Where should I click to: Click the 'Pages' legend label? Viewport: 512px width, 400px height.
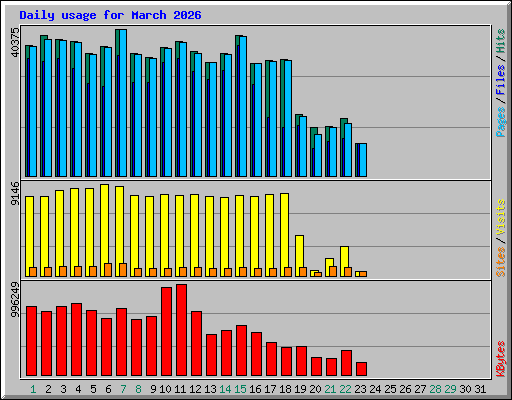[501, 122]
